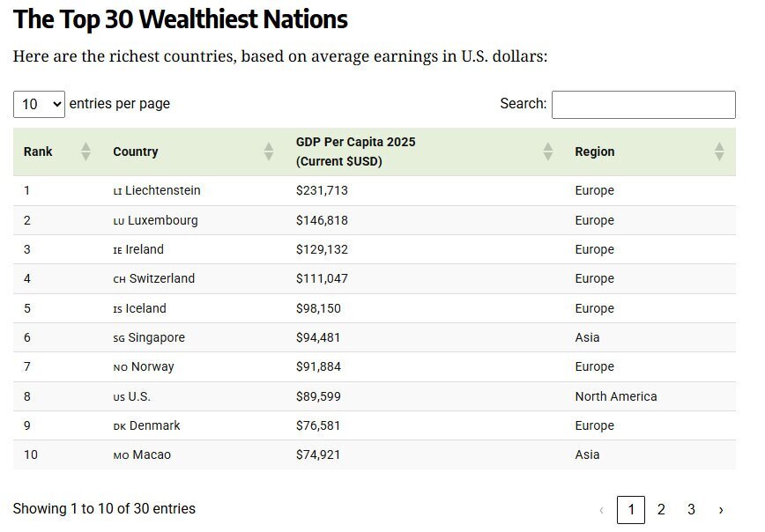
Task: Go to page 2
Action: [661, 510]
